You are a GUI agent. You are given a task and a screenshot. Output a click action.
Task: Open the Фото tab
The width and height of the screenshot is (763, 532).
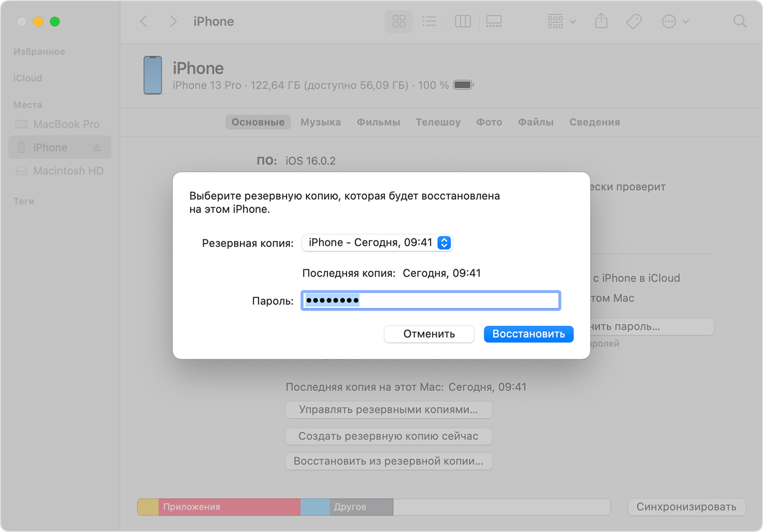(x=489, y=122)
